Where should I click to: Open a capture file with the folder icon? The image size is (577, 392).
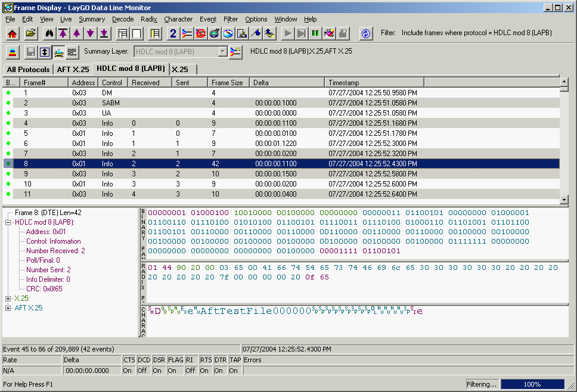31,33
